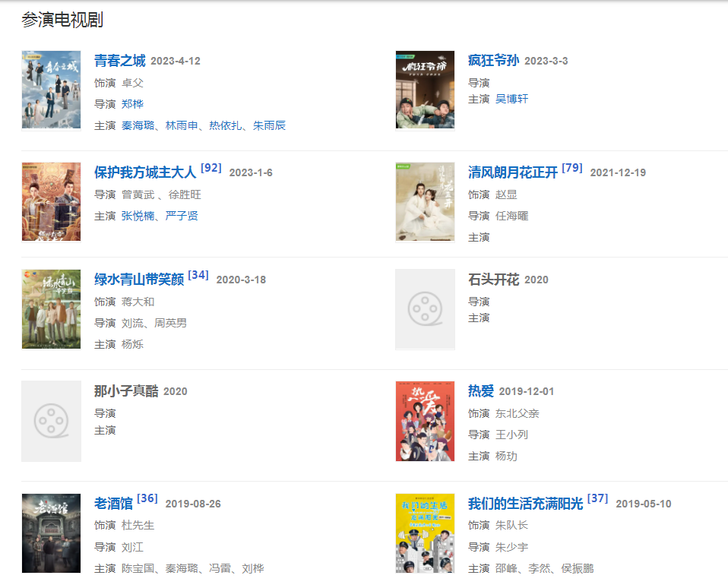
Task: Click the 我们的生活充满阳光 poster image
Action: (425, 533)
